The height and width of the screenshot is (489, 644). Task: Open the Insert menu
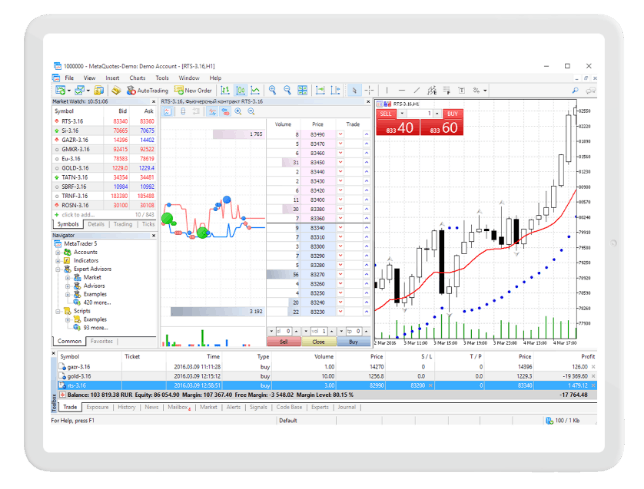[x=112, y=78]
